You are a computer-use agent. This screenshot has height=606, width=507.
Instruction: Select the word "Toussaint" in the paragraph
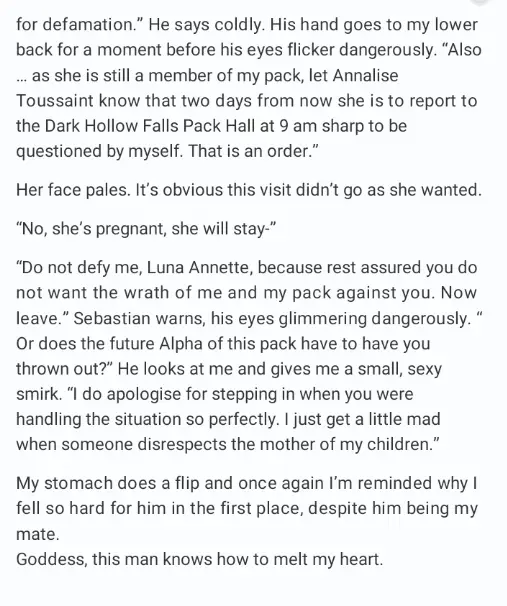55,100
